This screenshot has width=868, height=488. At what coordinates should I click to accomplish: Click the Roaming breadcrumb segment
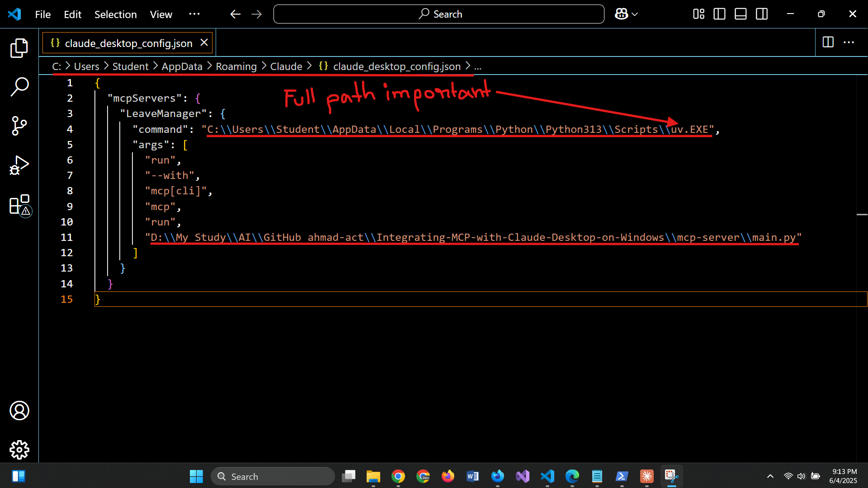tap(236, 66)
